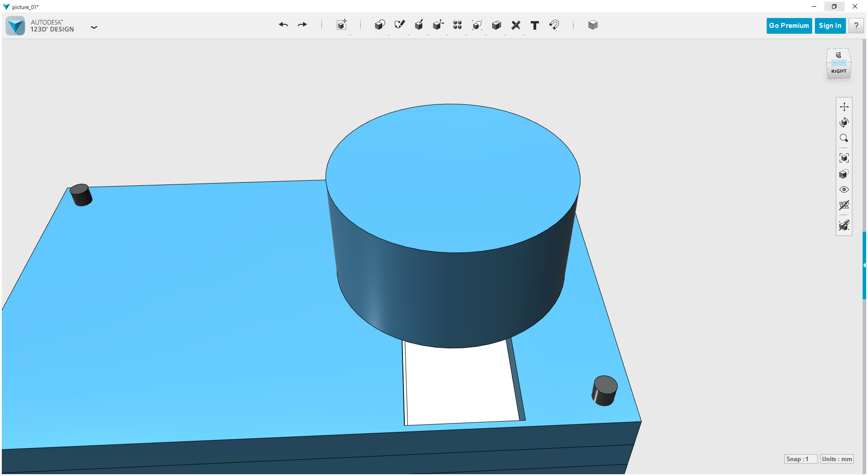
Task: Select the white rectangular cutout
Action: 461,385
